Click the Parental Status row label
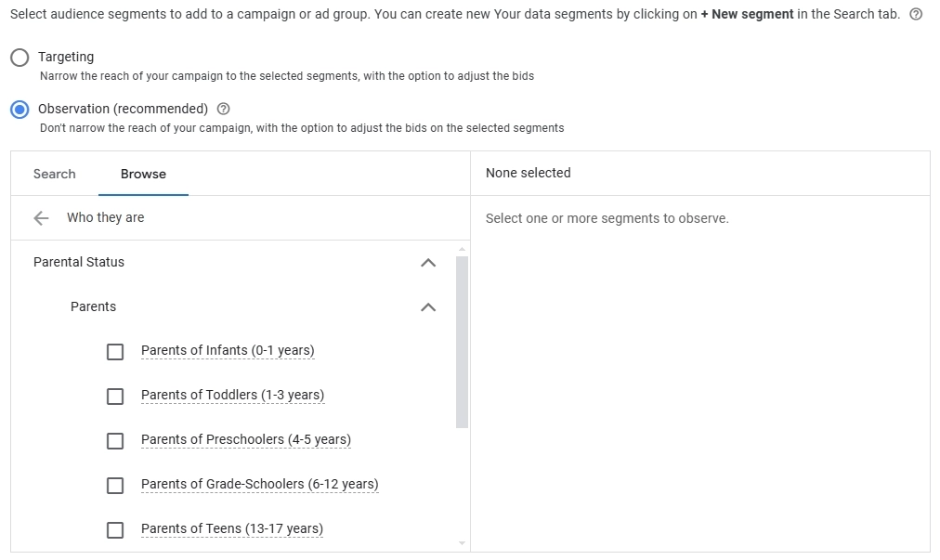 tap(79, 262)
